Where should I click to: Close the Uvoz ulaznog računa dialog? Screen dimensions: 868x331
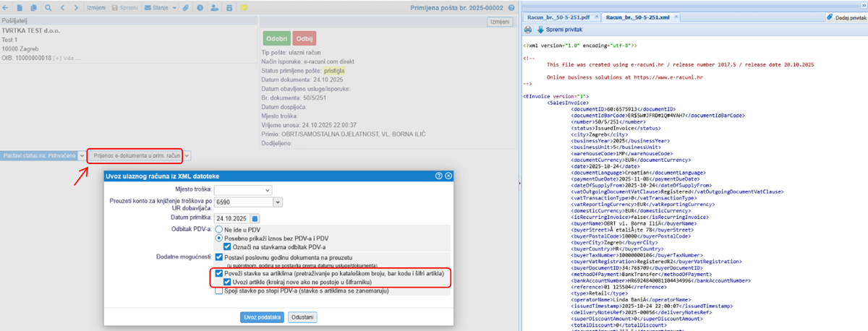coord(448,176)
